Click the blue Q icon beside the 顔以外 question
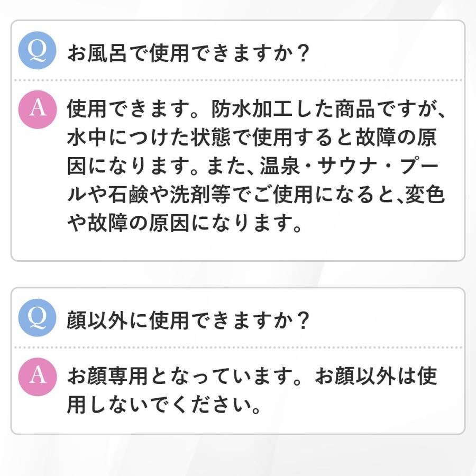 [37, 317]
